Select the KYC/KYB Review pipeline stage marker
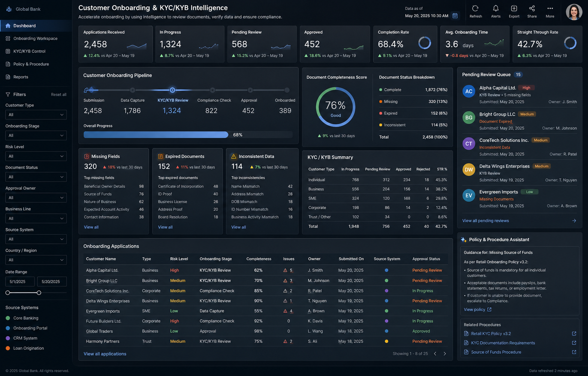The height and width of the screenshot is (376, 588). click(x=172, y=90)
